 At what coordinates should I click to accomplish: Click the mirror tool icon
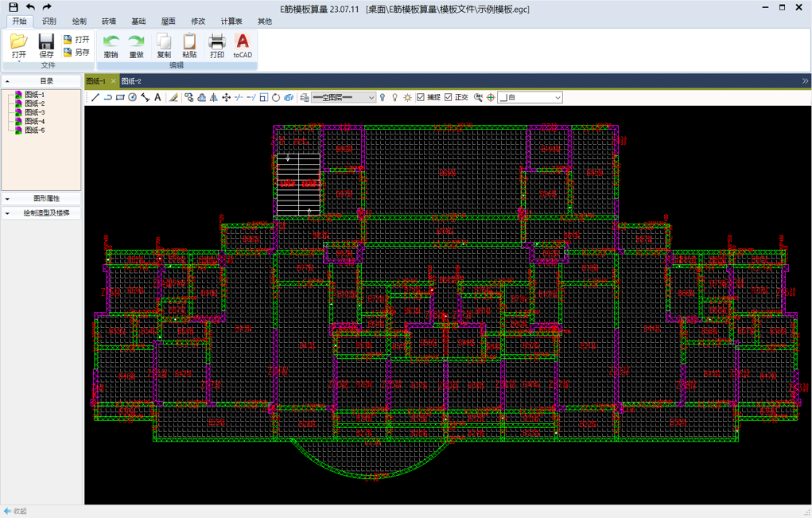214,97
